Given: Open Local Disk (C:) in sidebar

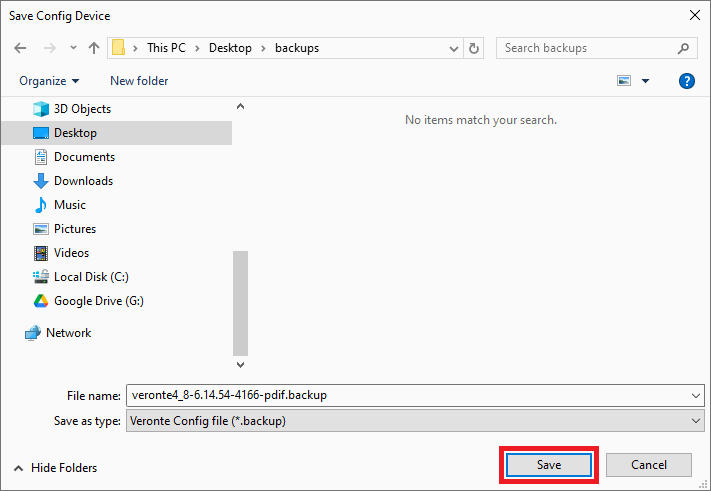Looking at the screenshot, I should pos(91,277).
